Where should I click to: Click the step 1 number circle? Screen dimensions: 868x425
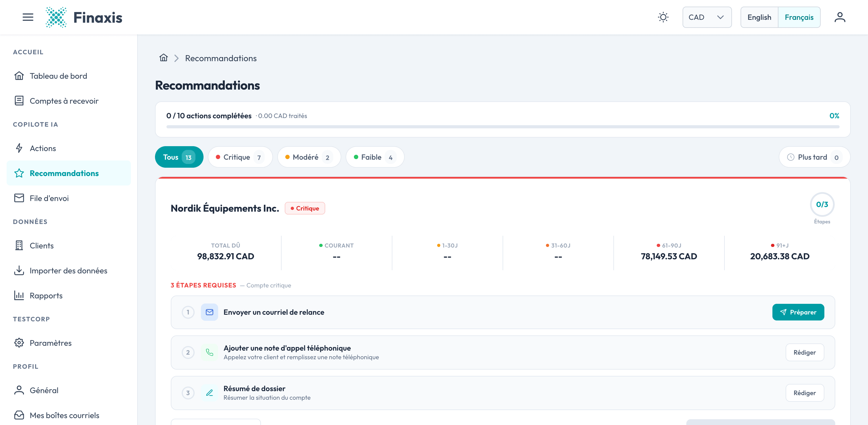188,312
